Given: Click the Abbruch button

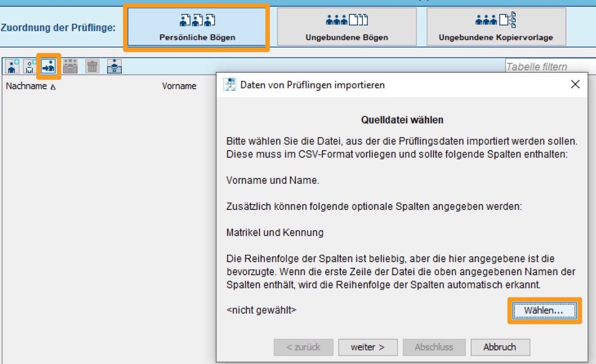Looking at the screenshot, I should coord(500,347).
